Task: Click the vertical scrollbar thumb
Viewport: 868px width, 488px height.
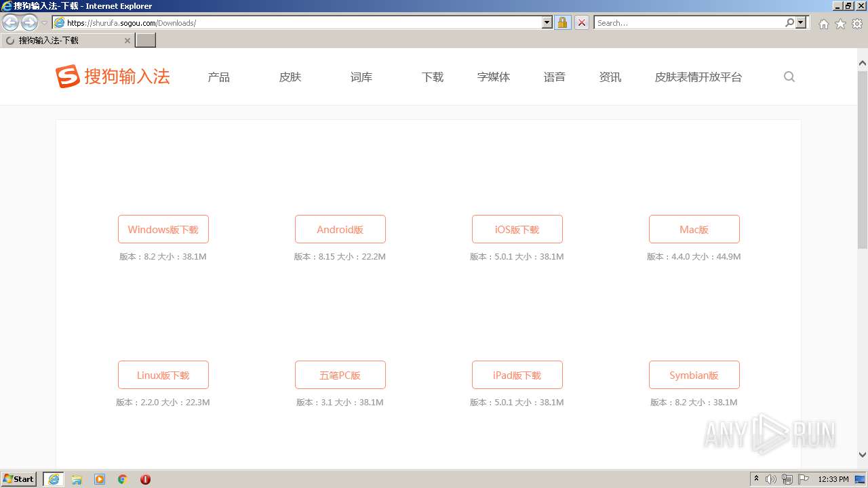Action: point(863,159)
